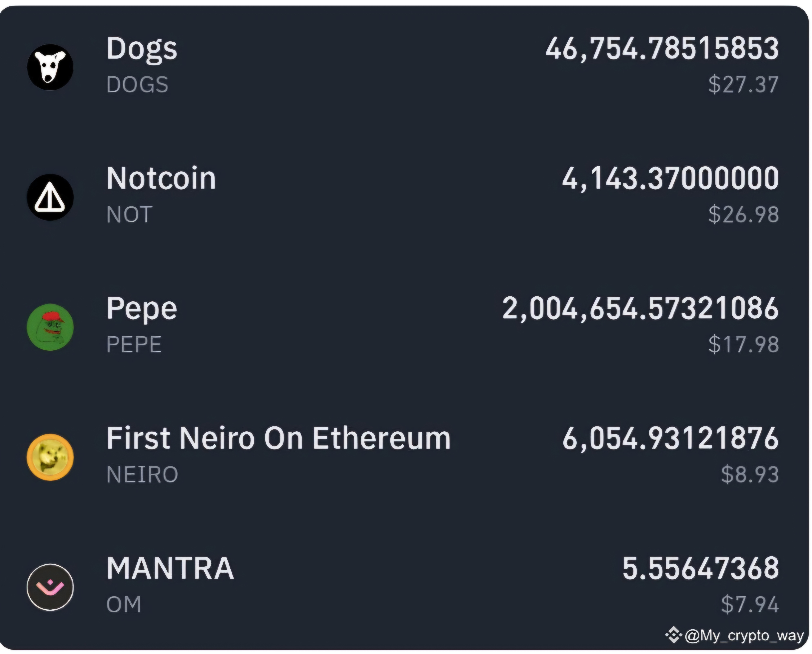This screenshot has height=654, width=812.
Task: Click the Pepe frog icon
Action: (x=50, y=327)
